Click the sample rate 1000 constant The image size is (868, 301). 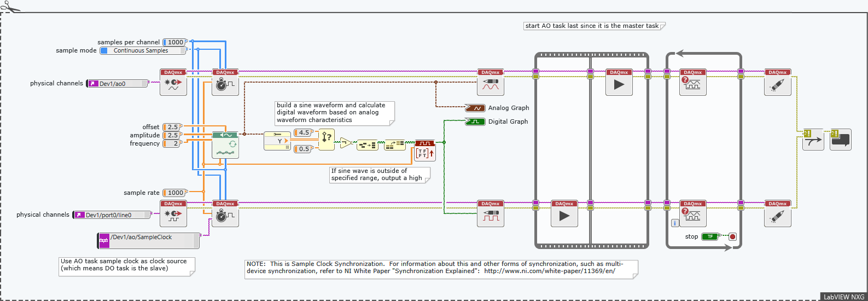pyautogui.click(x=175, y=193)
